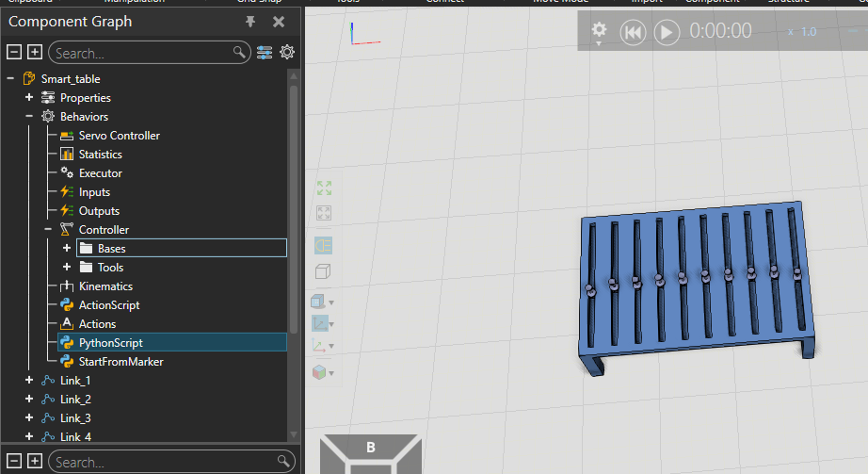The image size is (868, 474).
Task: Open the Component Graph filter options
Action: 264,53
